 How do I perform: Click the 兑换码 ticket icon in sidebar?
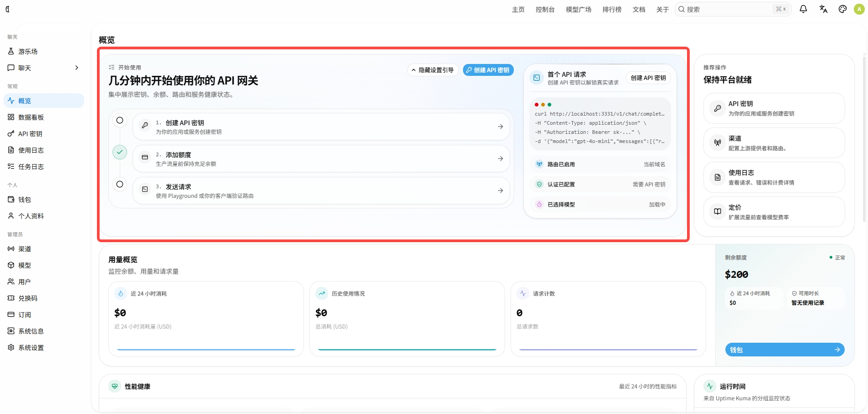(11, 298)
